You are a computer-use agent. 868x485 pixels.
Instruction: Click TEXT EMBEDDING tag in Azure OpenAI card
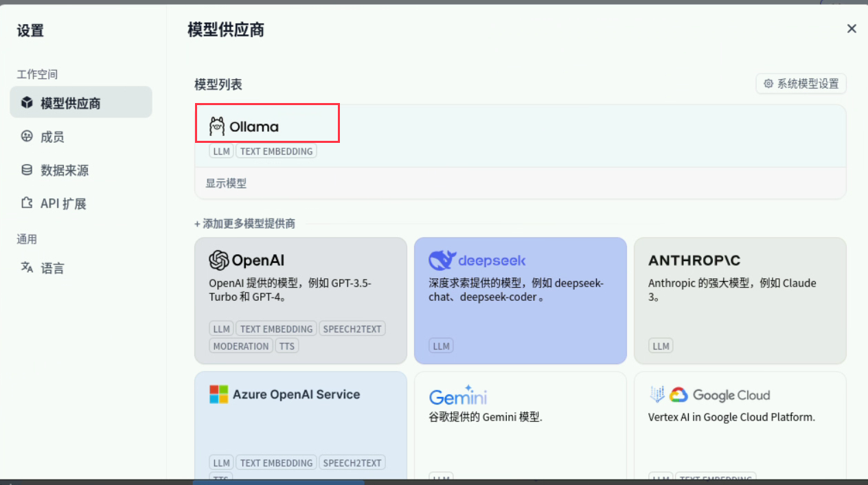276,462
